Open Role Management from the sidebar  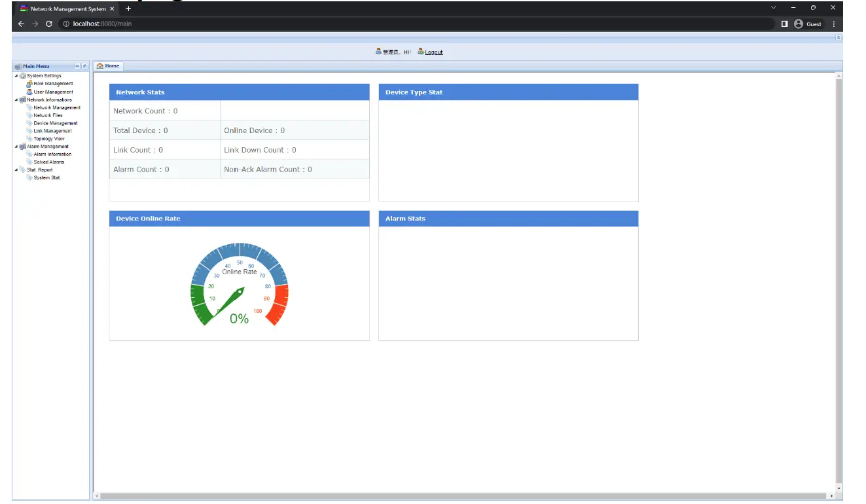[x=52, y=83]
